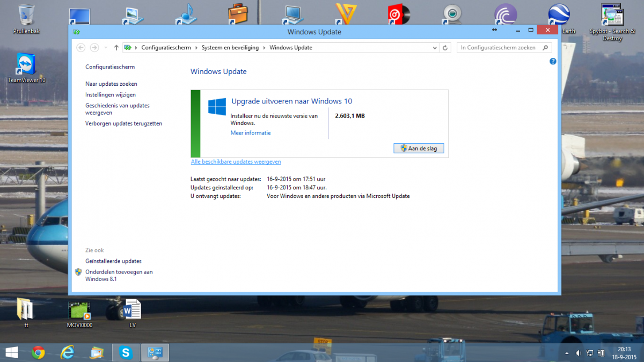Click the 2.603,1 MB size text
This screenshot has width=644, height=362.
[x=349, y=116]
